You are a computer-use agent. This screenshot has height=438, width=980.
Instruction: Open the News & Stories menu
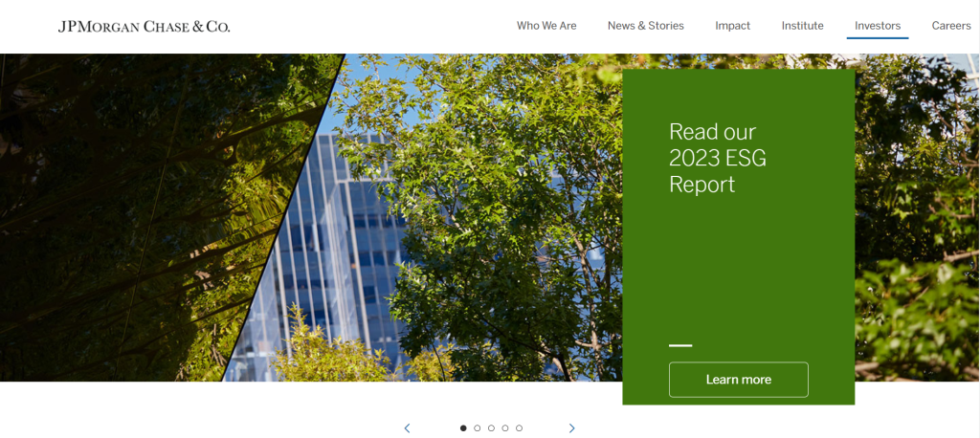click(x=646, y=26)
